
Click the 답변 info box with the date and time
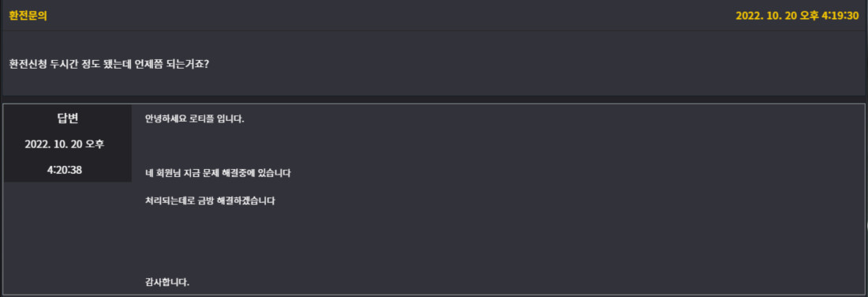coord(68,143)
